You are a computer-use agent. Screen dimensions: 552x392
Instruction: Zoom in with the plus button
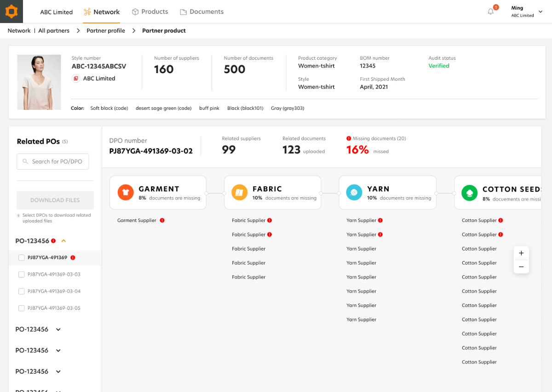pos(521,253)
